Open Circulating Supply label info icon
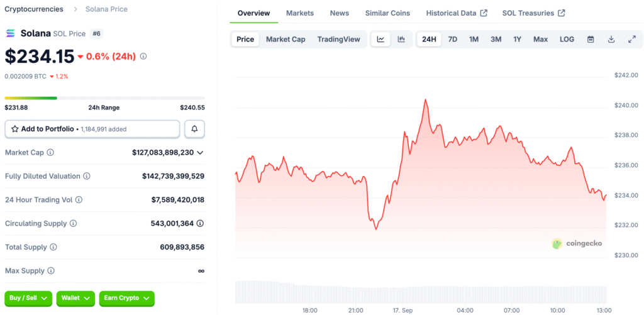Image resolution: width=644 pixels, height=315 pixels. point(73,223)
